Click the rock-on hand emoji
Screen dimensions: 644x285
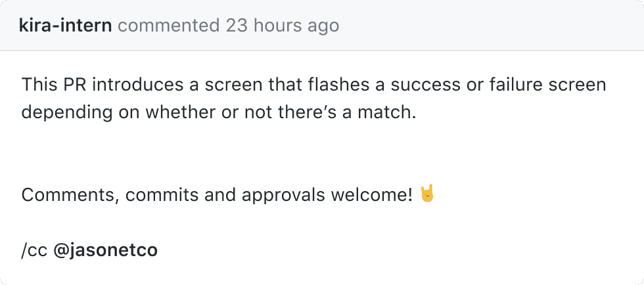pyautogui.click(x=428, y=194)
